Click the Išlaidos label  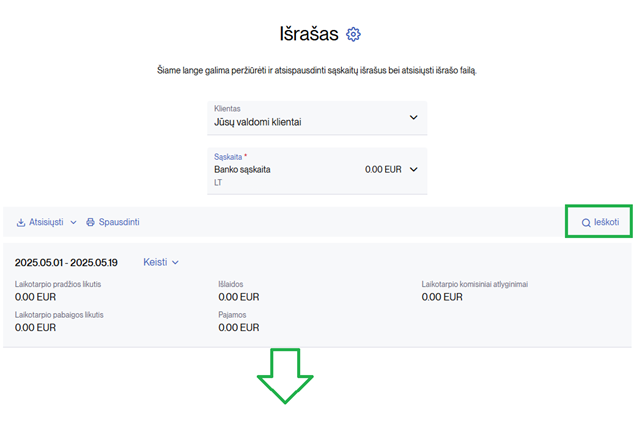pyautogui.click(x=231, y=284)
